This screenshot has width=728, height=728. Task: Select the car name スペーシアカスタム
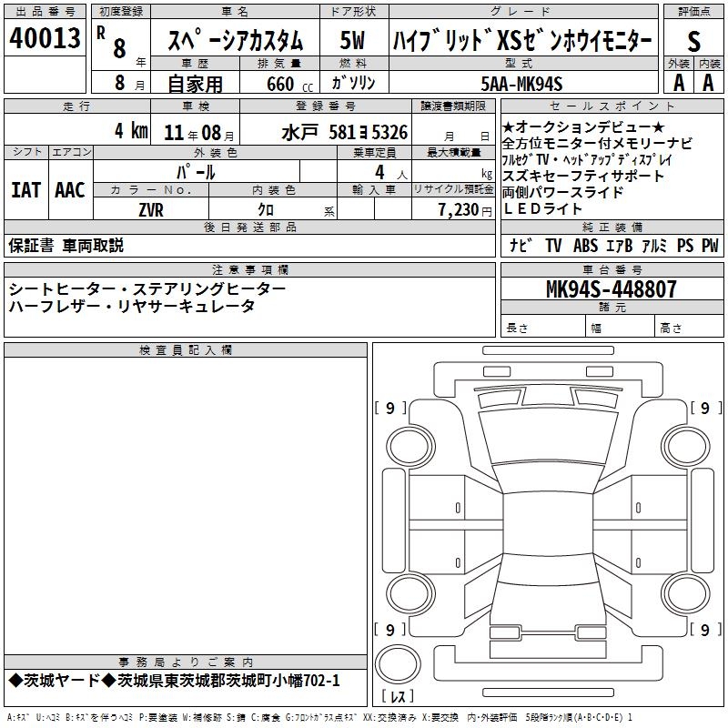tap(236, 40)
